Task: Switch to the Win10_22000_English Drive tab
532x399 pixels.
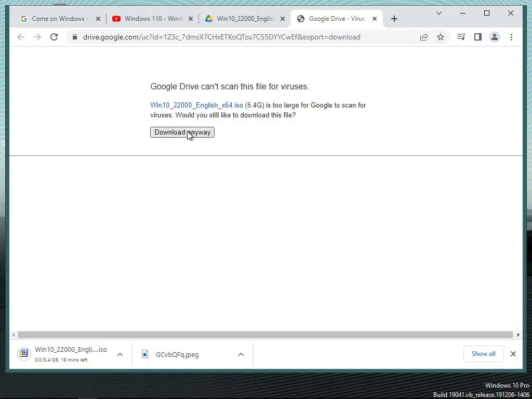Action: tap(245, 19)
